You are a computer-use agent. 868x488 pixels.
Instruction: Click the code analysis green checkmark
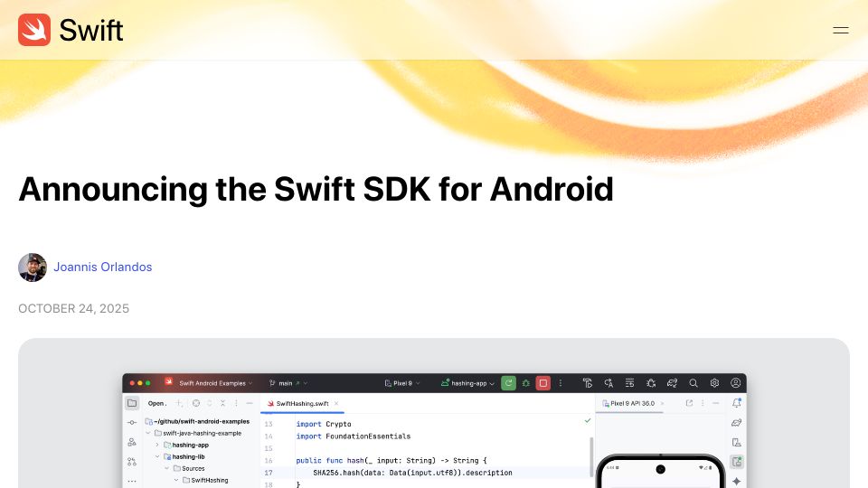click(588, 421)
